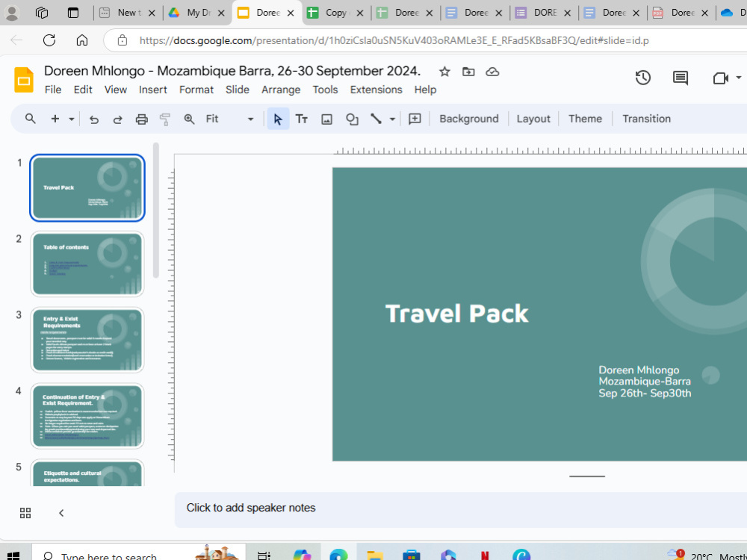Click the Add comment icon
Screen dimensions: 747x560
(x=415, y=119)
